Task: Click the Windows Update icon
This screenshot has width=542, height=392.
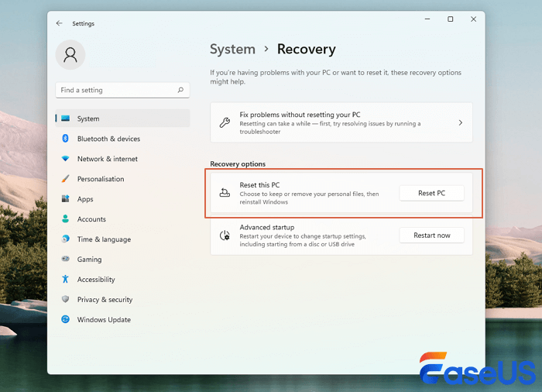Action: [66, 320]
